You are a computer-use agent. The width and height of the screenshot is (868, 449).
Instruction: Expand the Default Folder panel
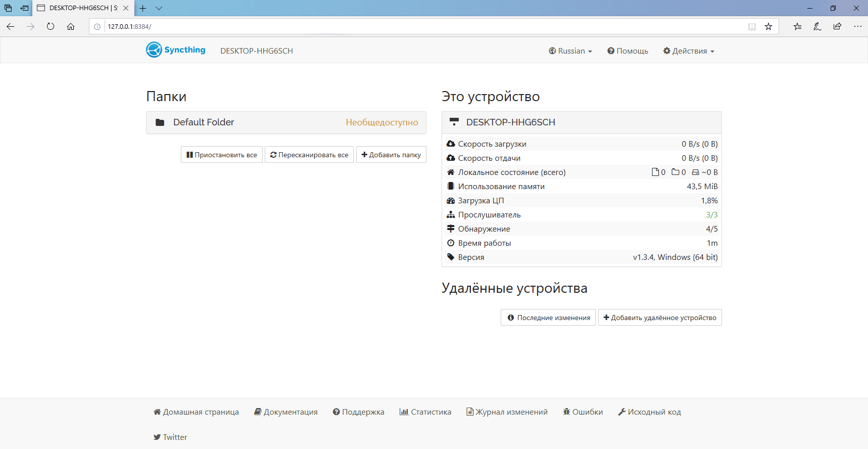click(x=286, y=122)
